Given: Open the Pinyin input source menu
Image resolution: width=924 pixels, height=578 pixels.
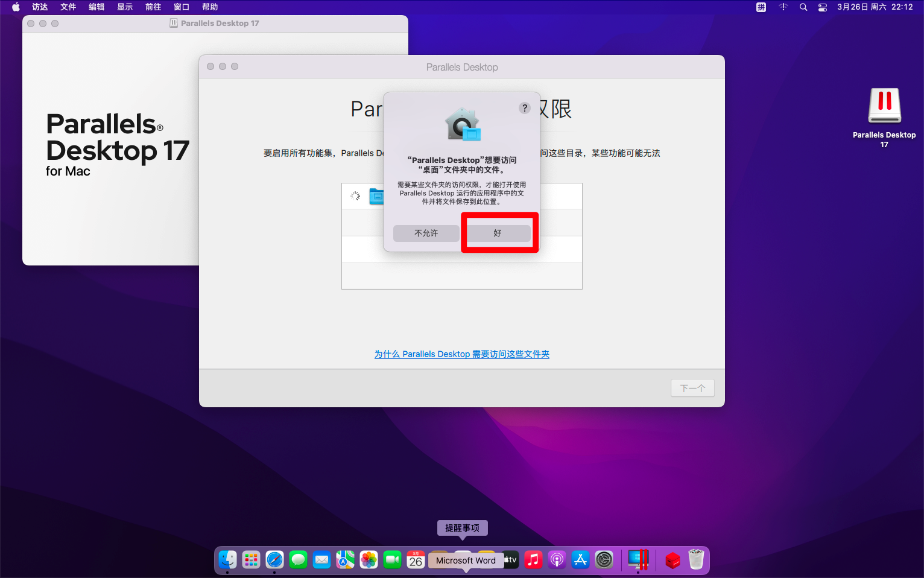Looking at the screenshot, I should pos(761,7).
